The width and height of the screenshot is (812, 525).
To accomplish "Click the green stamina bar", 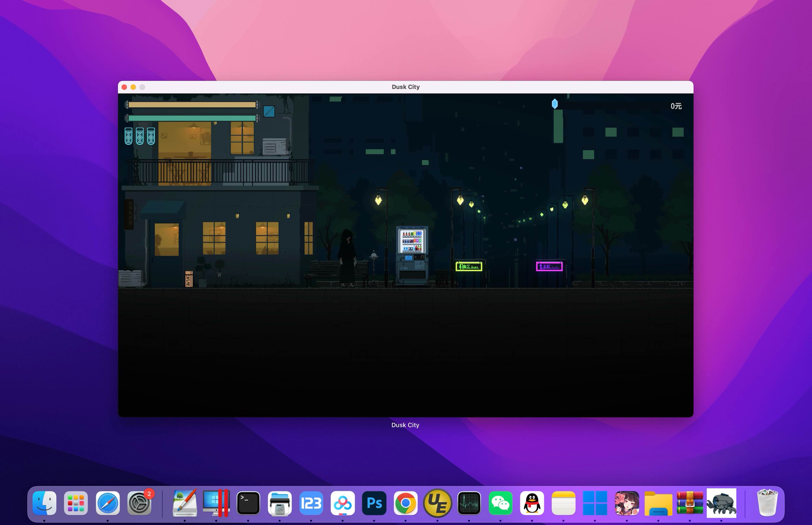I will [x=192, y=118].
